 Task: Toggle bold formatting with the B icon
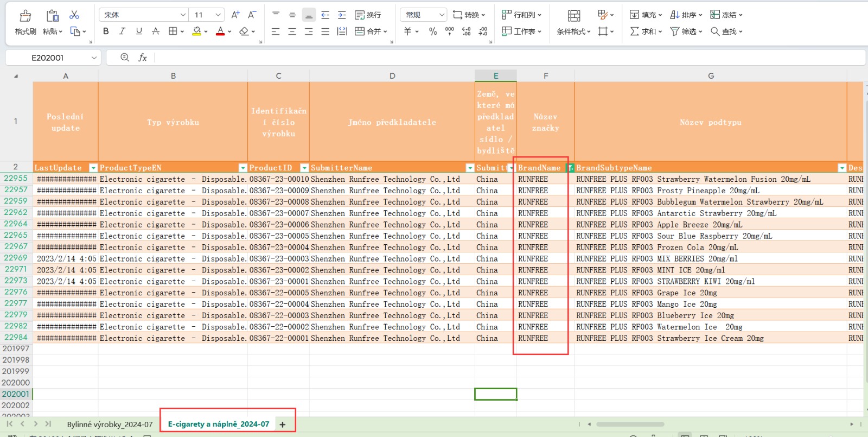pyautogui.click(x=106, y=31)
